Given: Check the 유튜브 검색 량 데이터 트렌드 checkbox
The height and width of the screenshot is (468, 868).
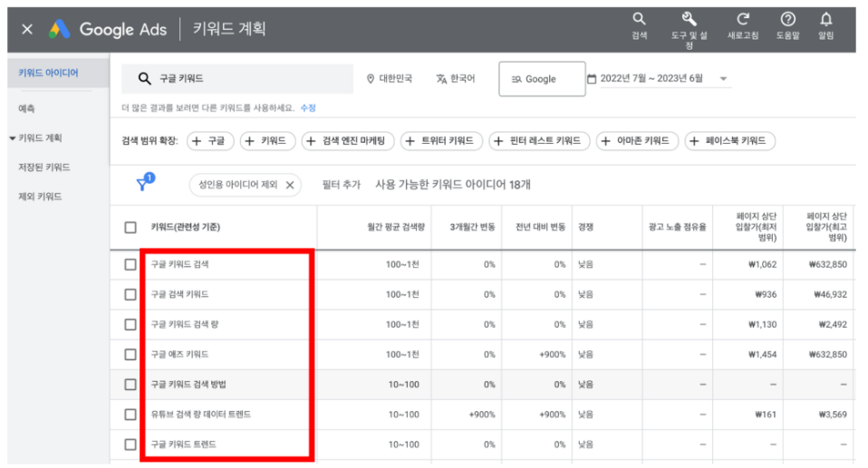Looking at the screenshot, I should coord(130,415).
